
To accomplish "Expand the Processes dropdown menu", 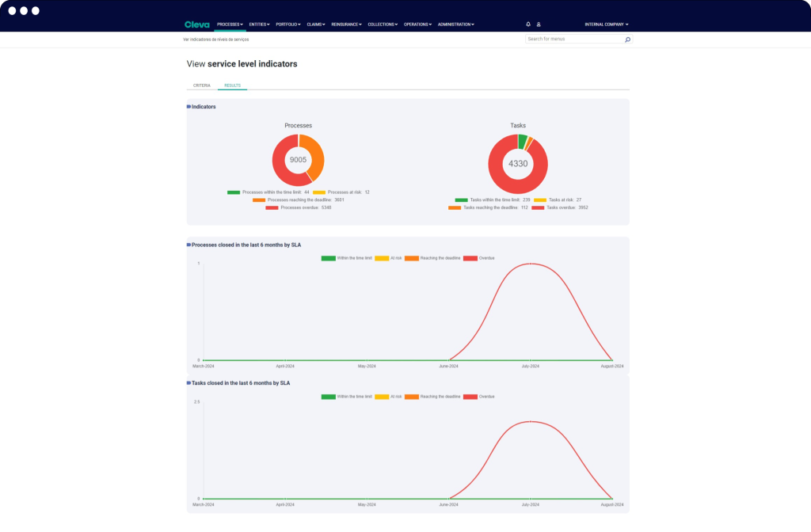I will [x=230, y=25].
